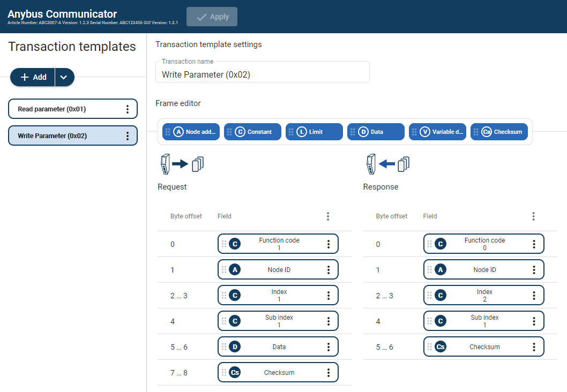Open options menu for Write Parameter (0x02)

(x=128, y=135)
